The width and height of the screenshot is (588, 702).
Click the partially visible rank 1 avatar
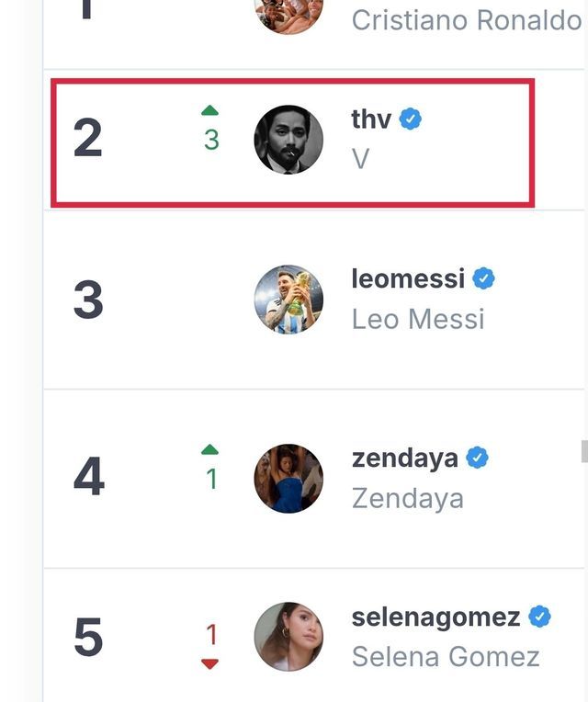[x=288, y=17]
